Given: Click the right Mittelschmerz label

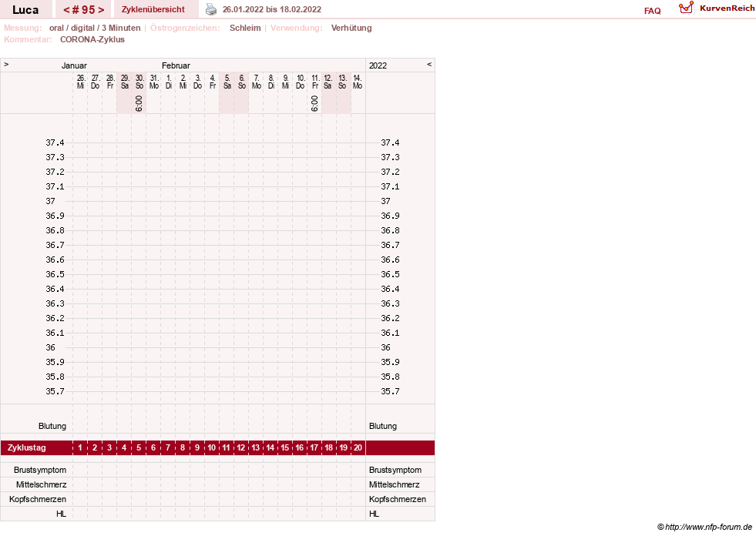Looking at the screenshot, I should pyautogui.click(x=395, y=484).
